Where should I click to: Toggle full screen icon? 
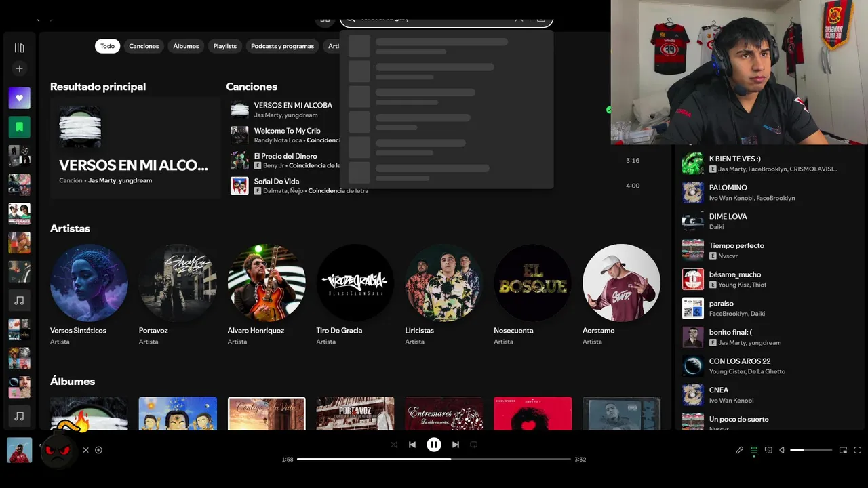click(858, 450)
